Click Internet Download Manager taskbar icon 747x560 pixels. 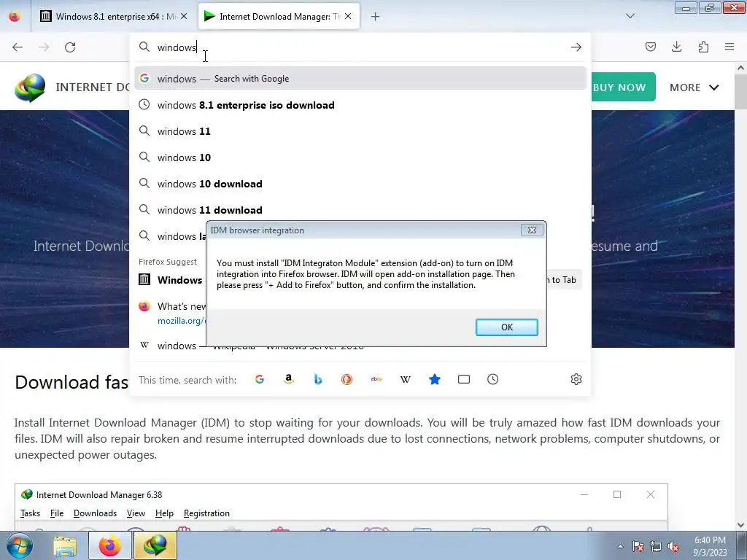[x=155, y=546]
